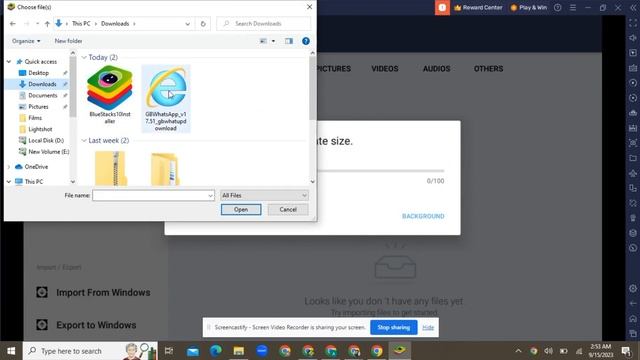Select the BlueStacks10Installer file
640x360 pixels.
[x=110, y=95]
